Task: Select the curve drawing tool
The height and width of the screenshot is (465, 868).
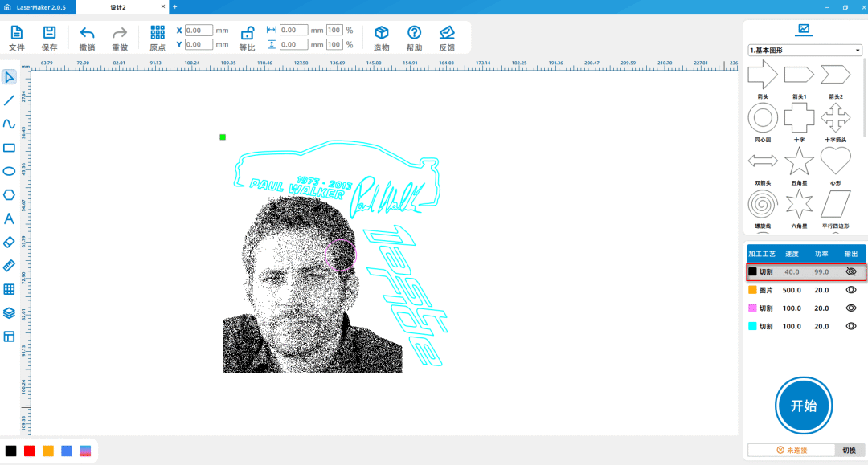Action: (9, 124)
